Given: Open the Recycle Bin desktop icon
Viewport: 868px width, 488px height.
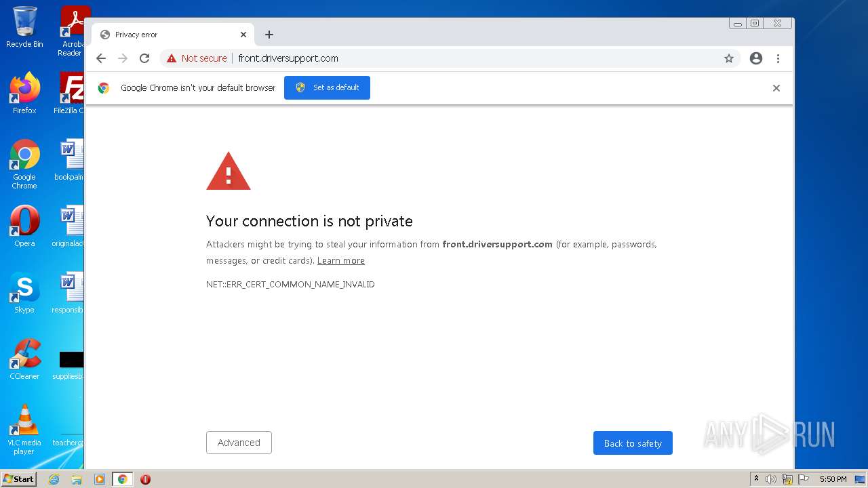Looking at the screenshot, I should (x=24, y=27).
